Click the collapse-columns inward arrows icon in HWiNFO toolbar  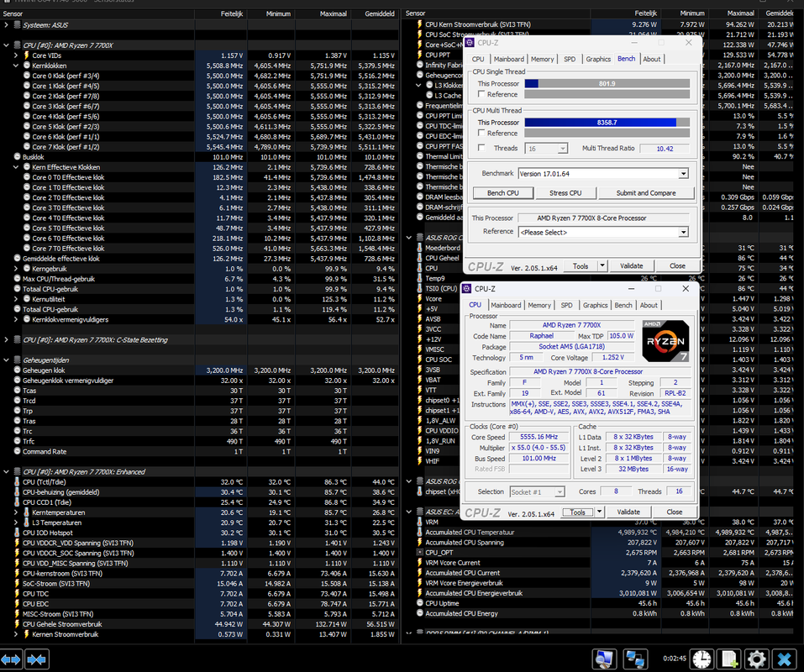pyautogui.click(x=36, y=659)
